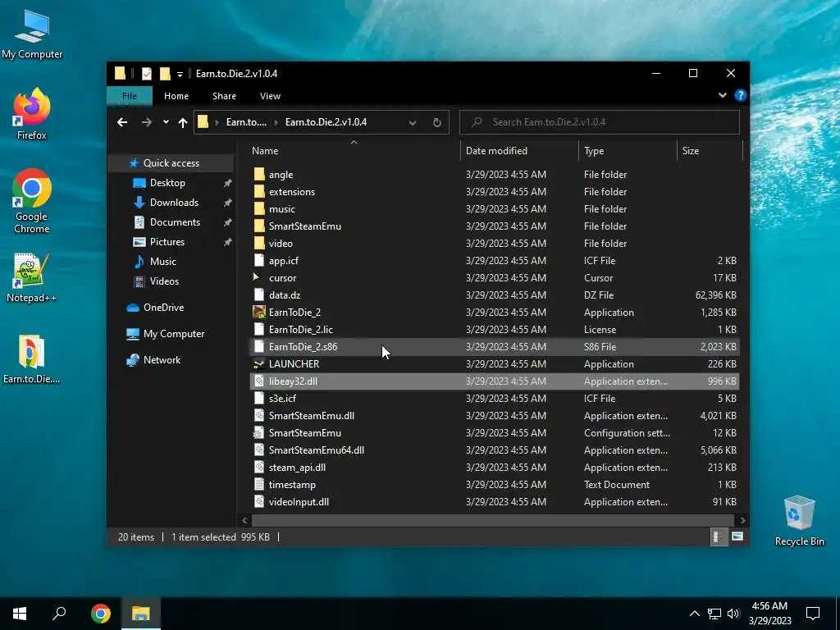Select the EarnToDie_2 application icon
The height and width of the screenshot is (630, 840).
pos(259,312)
